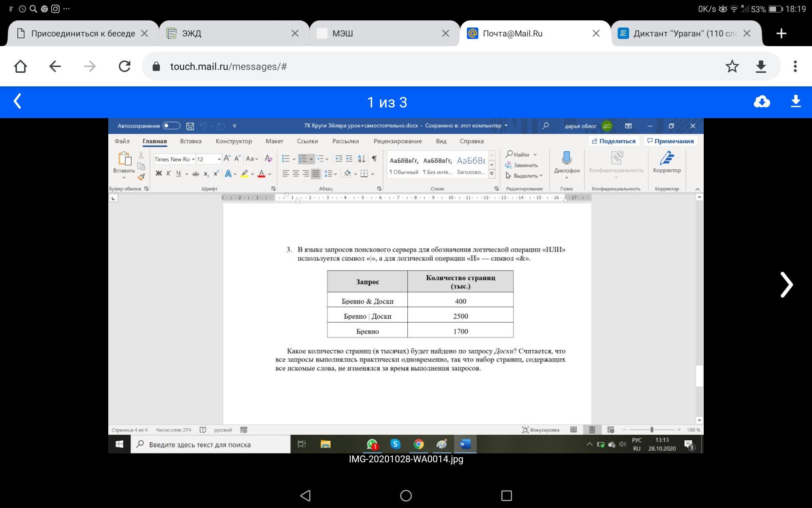
Task: Tap Android recent apps square button
Action: tap(506, 495)
